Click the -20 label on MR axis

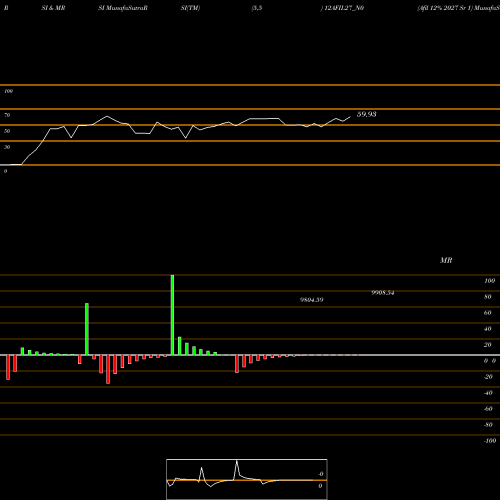point(488,377)
